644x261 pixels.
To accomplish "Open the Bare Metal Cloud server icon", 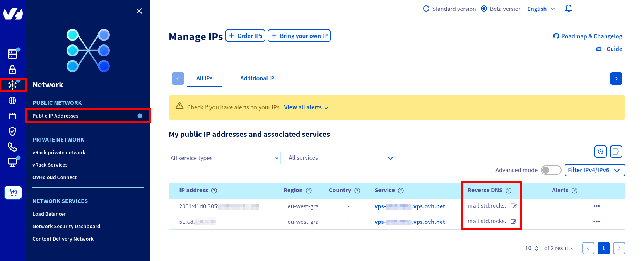I will (12, 54).
